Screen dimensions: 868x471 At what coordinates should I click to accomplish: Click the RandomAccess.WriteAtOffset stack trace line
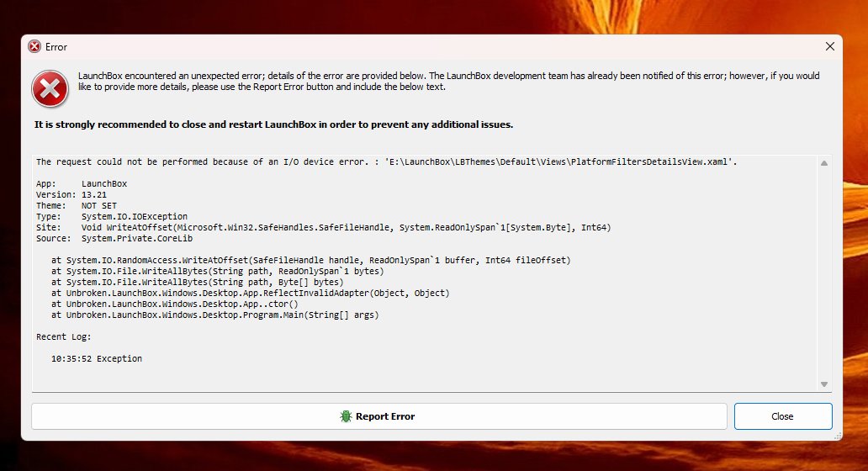[x=310, y=260]
